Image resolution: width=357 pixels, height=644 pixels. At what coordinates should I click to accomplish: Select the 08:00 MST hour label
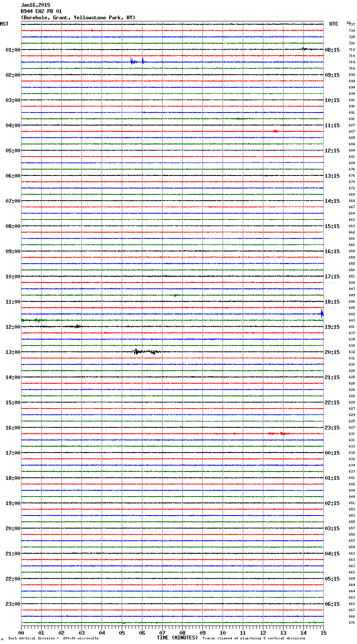(13, 226)
